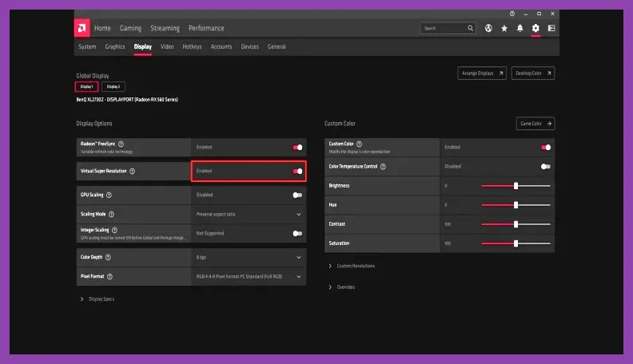Select Display 1 button
633x364 pixels.
point(86,87)
